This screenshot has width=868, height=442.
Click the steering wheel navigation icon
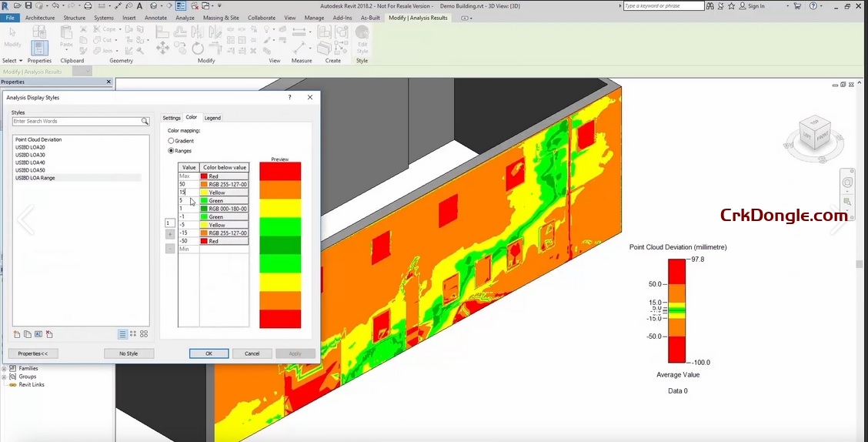point(847,182)
